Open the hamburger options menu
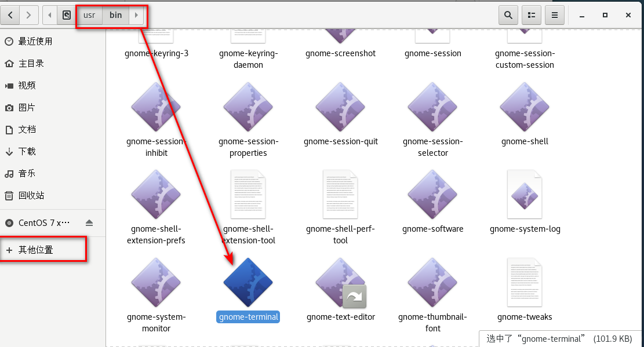 pyautogui.click(x=555, y=15)
